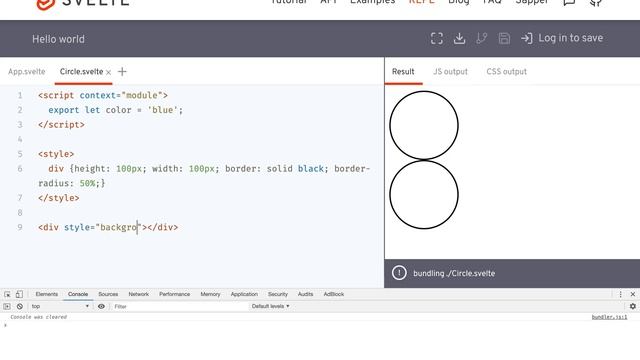Fork this REPL icon
This screenshot has height=360, width=640.
[x=482, y=38]
